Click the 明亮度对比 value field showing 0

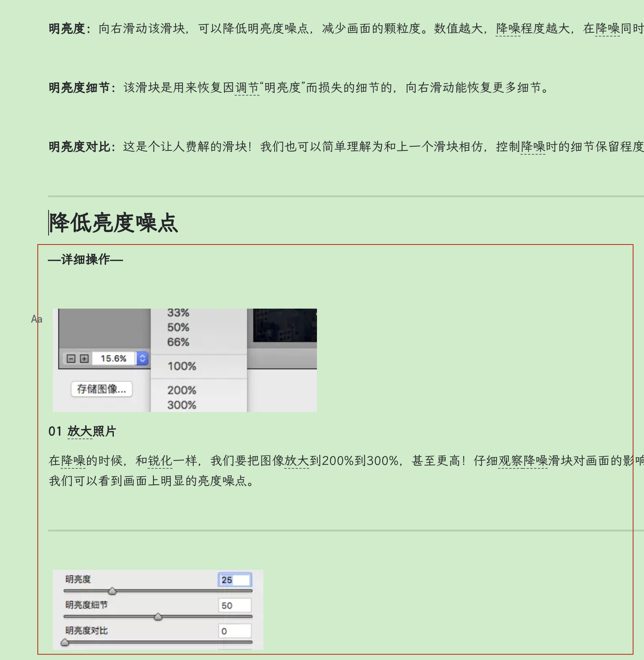tap(235, 631)
